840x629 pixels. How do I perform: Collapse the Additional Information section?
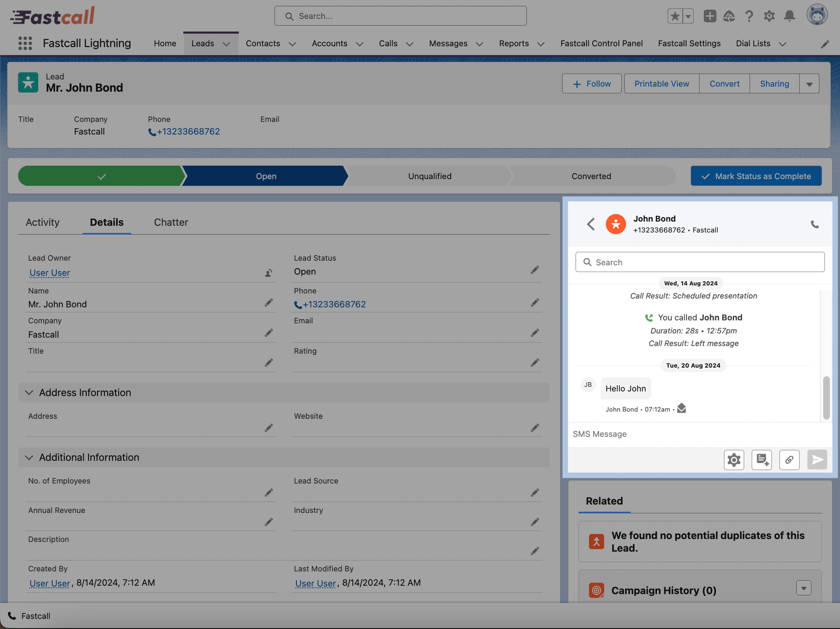click(29, 457)
